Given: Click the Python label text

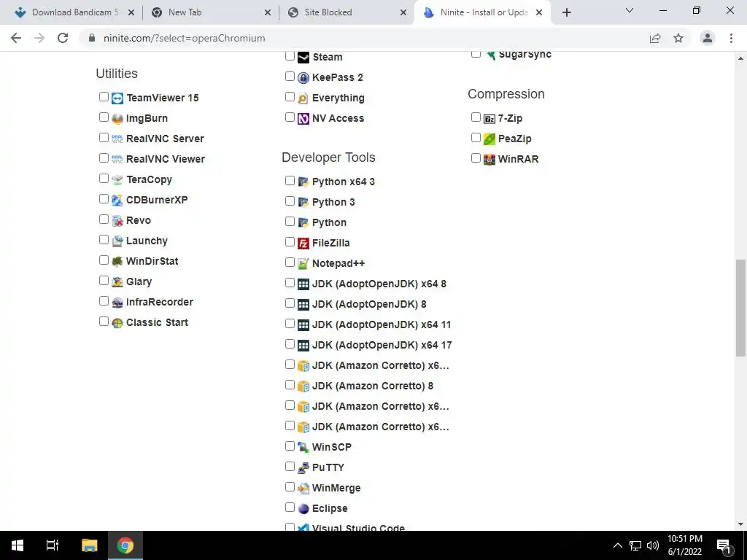Looking at the screenshot, I should coord(329,223).
